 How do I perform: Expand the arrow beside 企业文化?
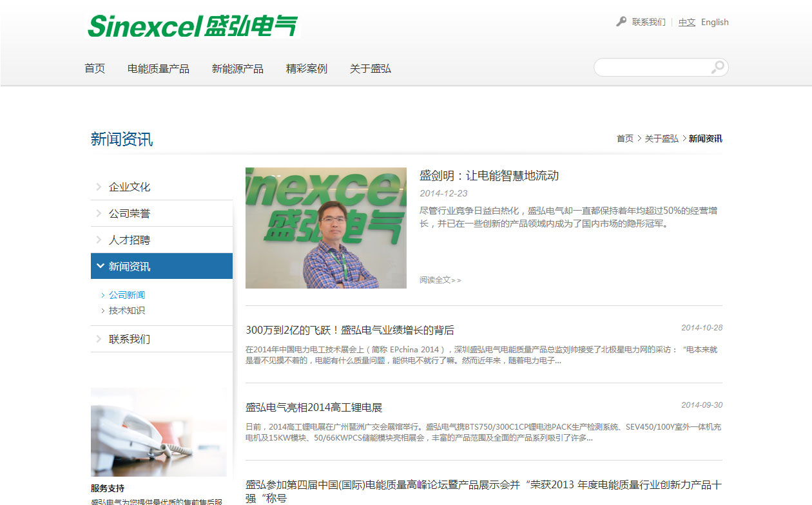coord(99,187)
